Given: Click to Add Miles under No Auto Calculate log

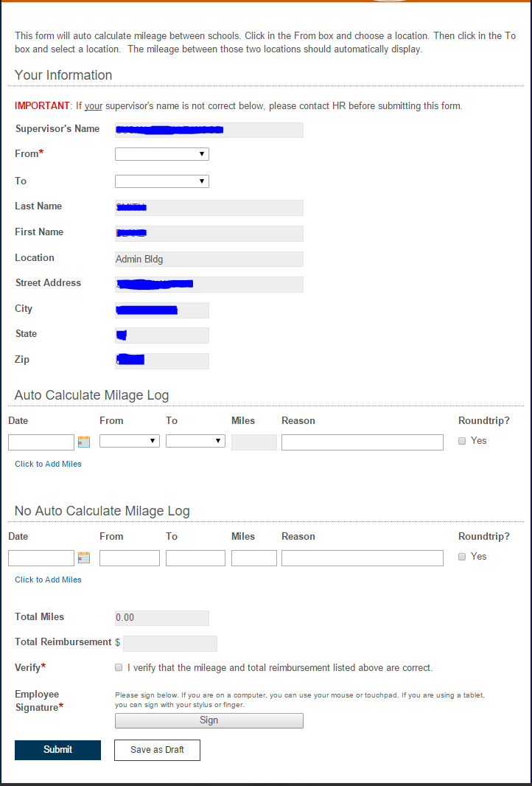Looking at the screenshot, I should point(49,580).
